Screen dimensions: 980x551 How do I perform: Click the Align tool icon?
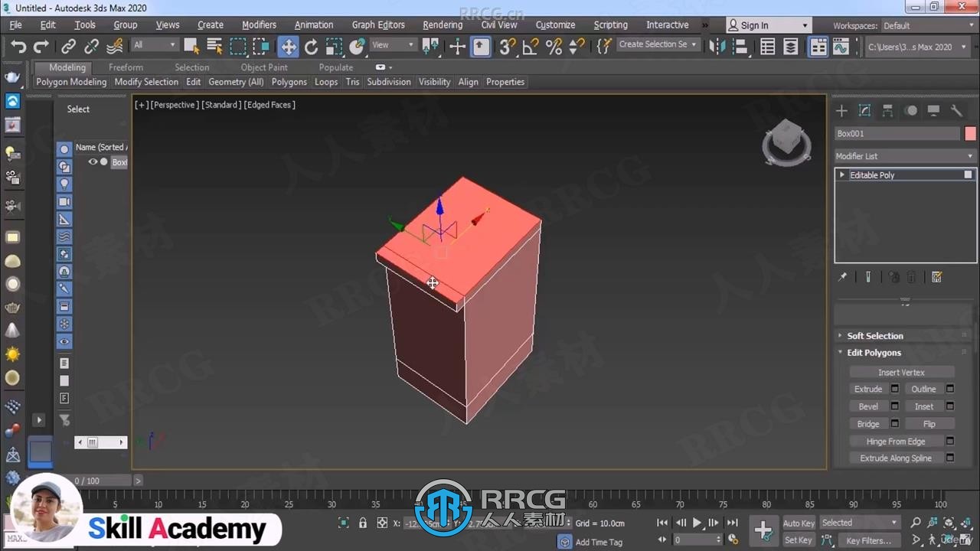(x=740, y=47)
